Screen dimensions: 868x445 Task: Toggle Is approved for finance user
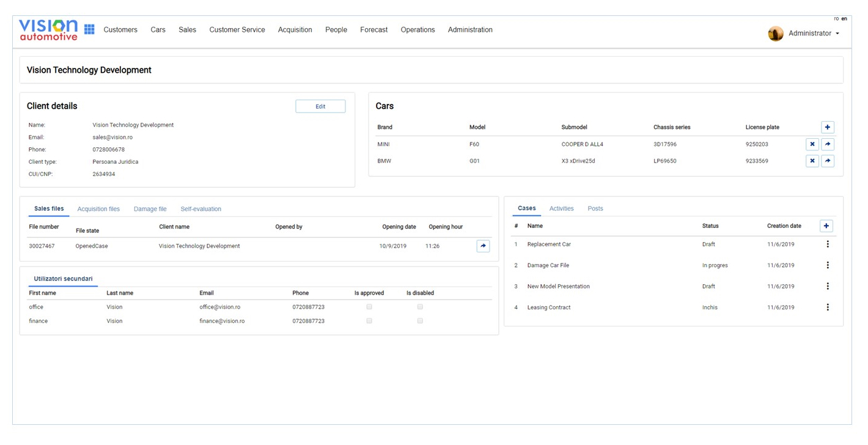(x=369, y=321)
